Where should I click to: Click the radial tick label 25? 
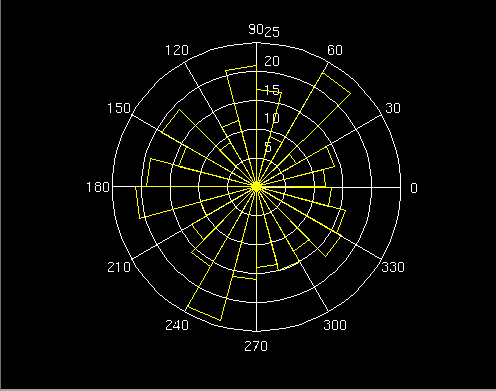point(272,32)
